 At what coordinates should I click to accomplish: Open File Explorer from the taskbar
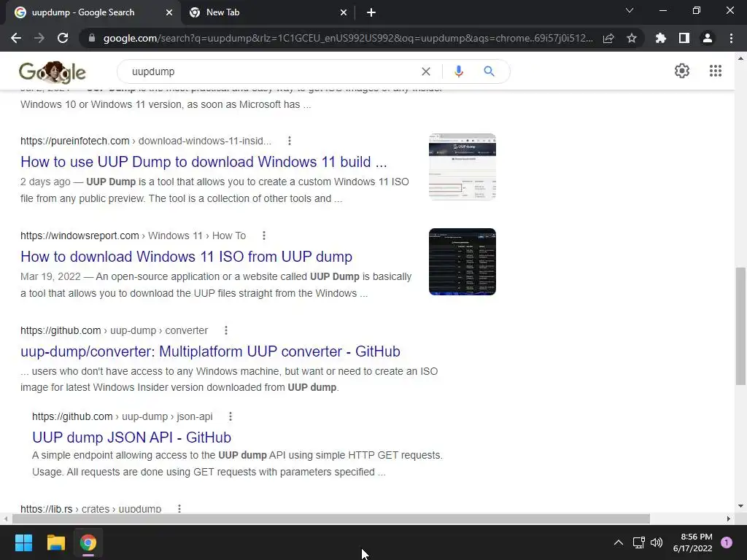(55, 542)
